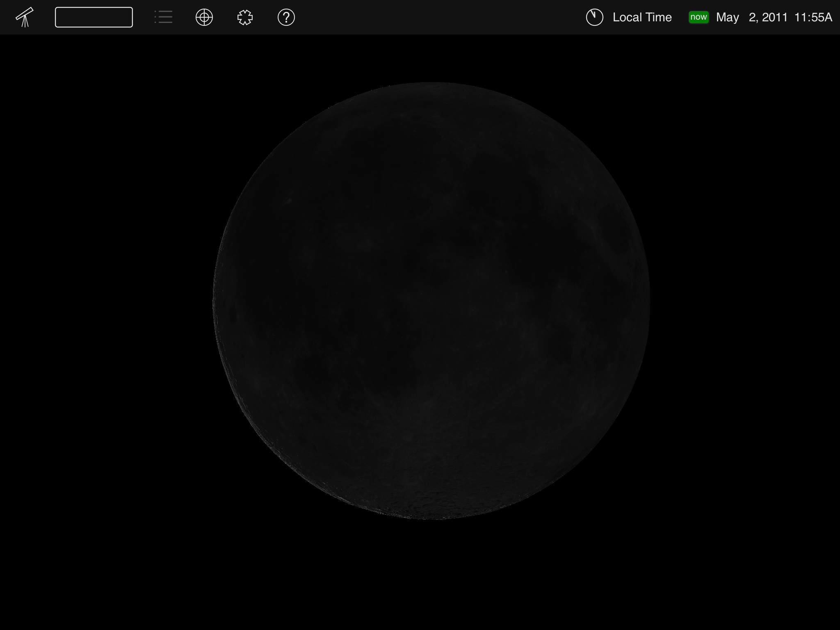Select the Local Time label
Image resolution: width=840 pixels, height=630 pixels.
tap(642, 17)
